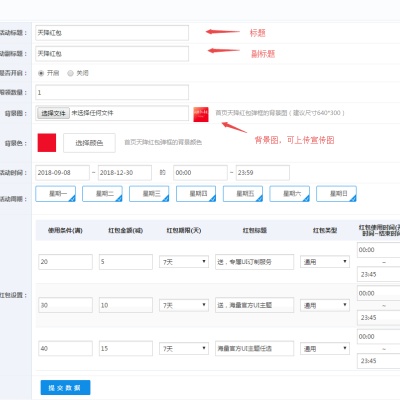Click the 红包标题 column header

tap(255, 230)
